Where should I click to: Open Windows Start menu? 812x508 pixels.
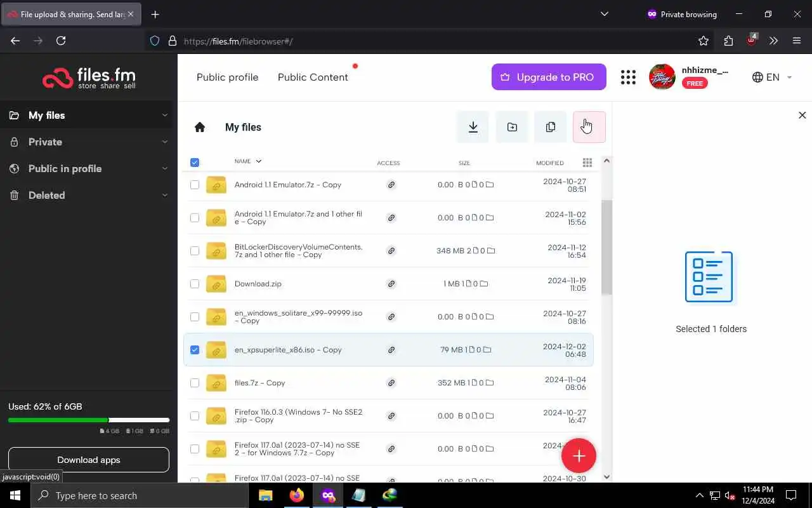click(15, 495)
